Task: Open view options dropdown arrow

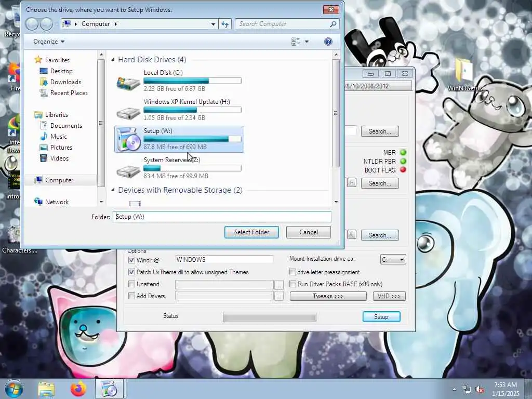Action: click(307, 42)
